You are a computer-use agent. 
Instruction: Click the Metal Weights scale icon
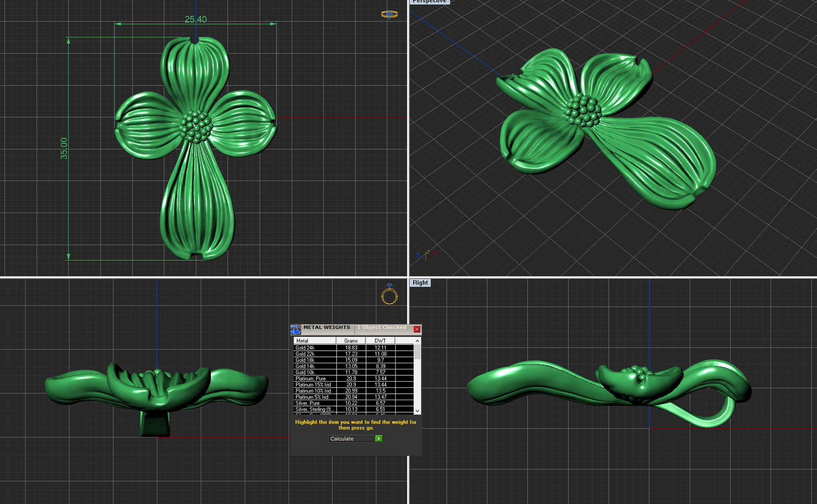(x=295, y=329)
